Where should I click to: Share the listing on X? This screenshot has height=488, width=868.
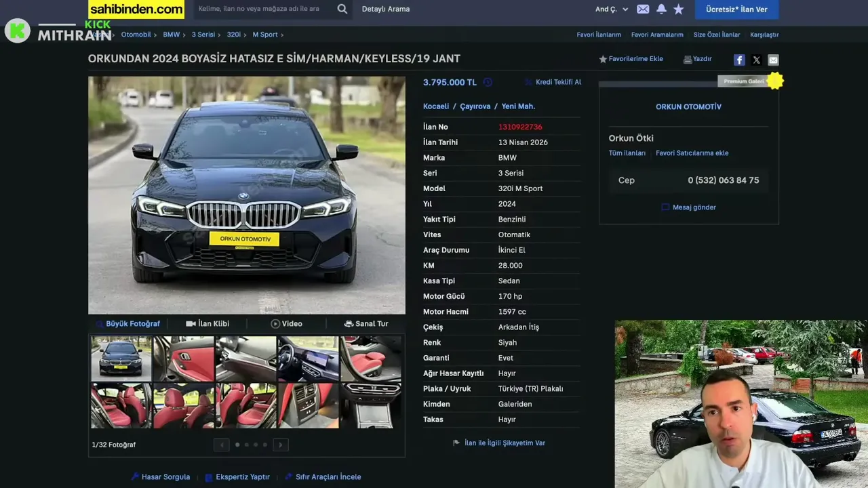[757, 60]
